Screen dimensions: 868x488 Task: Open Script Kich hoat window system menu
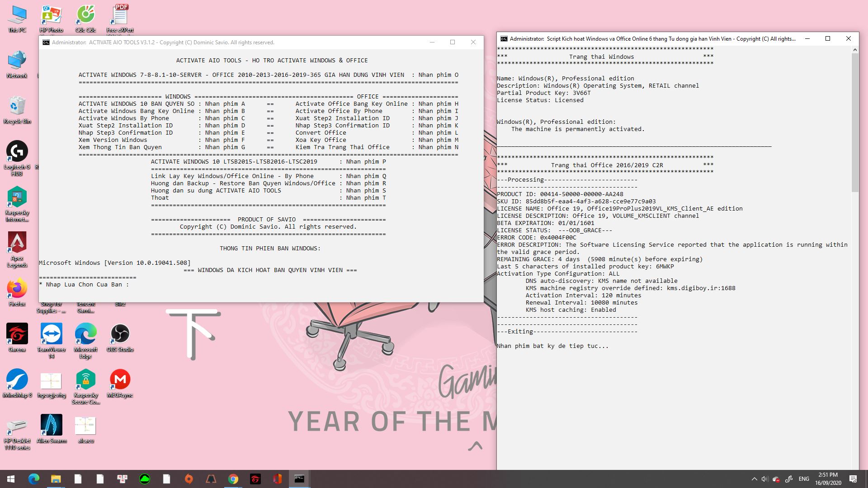click(x=504, y=39)
